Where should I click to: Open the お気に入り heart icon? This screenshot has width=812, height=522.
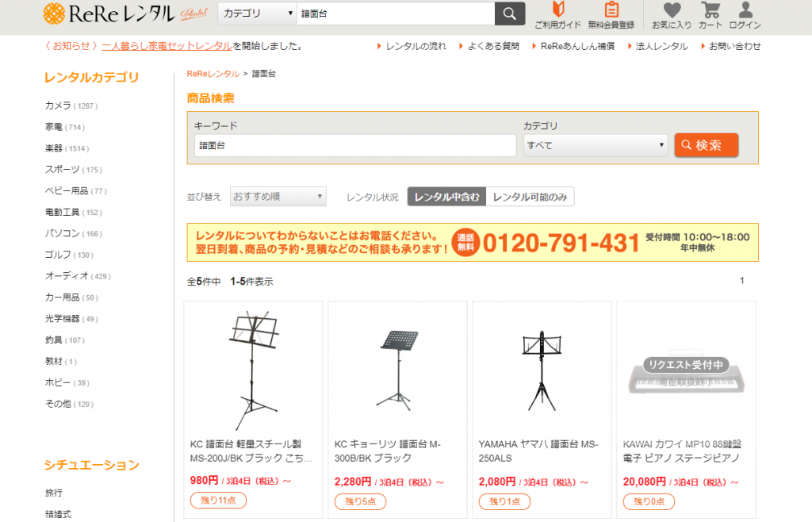coord(672,15)
